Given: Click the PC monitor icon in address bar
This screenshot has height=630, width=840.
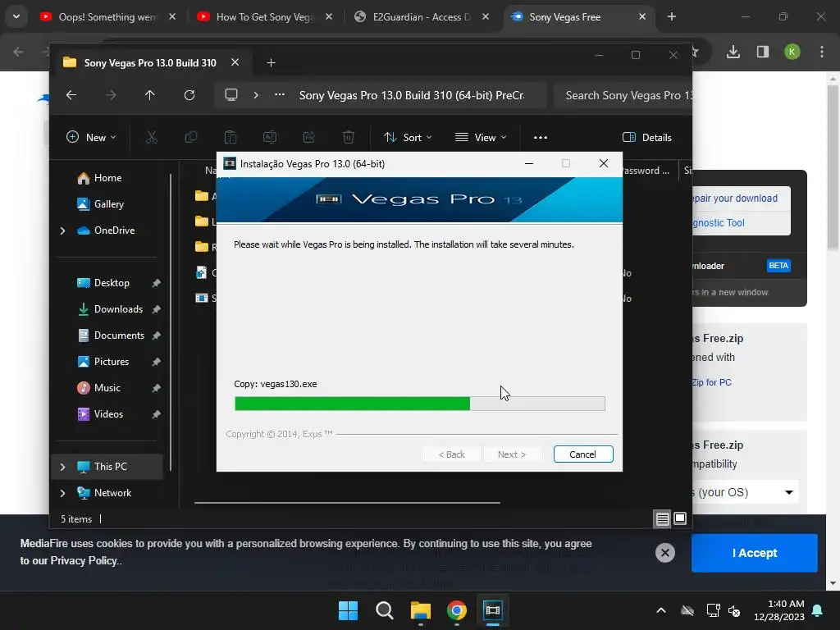Looking at the screenshot, I should coord(231,95).
